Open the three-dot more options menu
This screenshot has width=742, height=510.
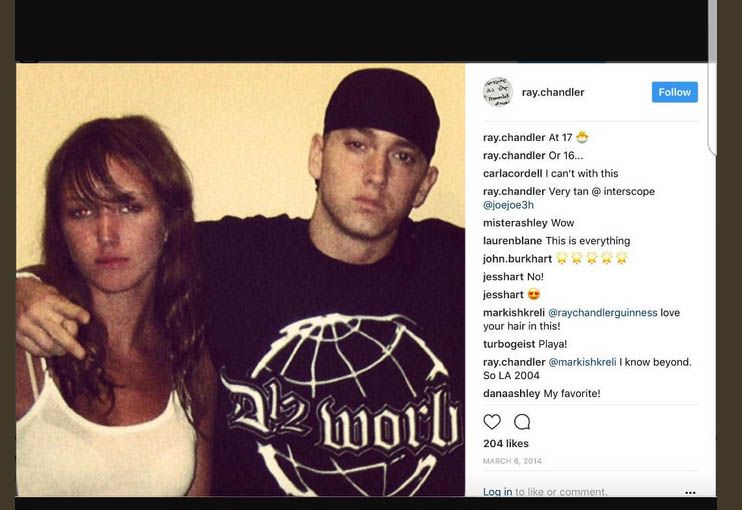[x=690, y=492]
